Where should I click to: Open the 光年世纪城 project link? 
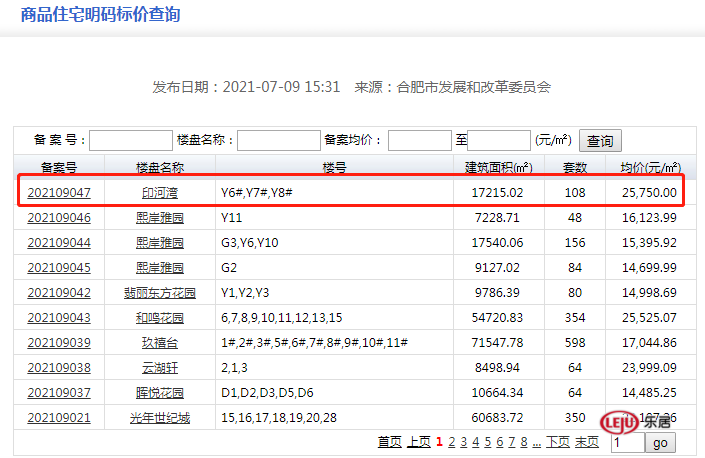(x=160, y=418)
